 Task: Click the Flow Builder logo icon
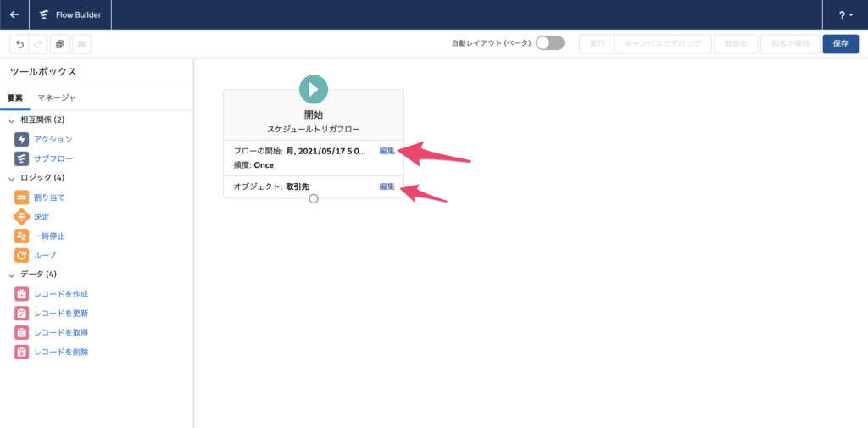tap(44, 15)
